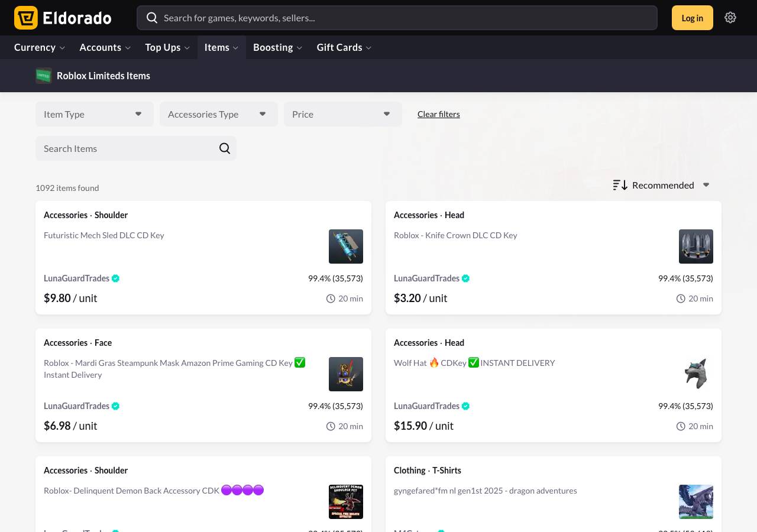Expand the Price filter dropdown

coord(343,114)
